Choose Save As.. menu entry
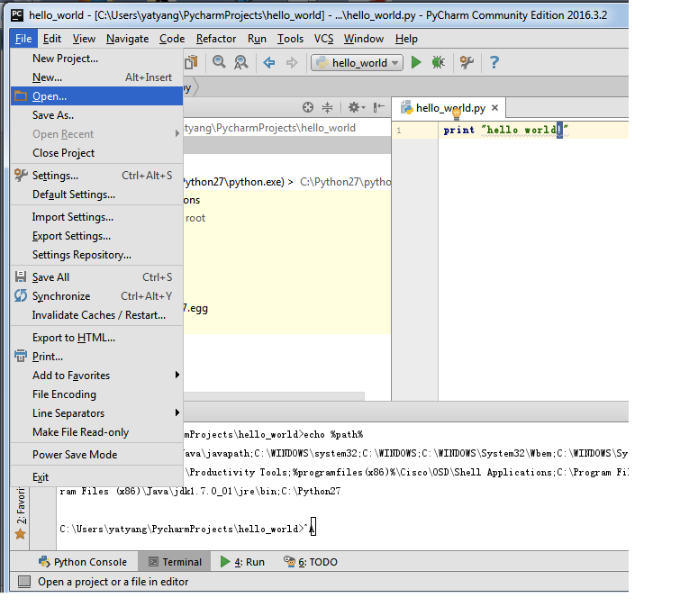The image size is (680, 616). pos(96,115)
